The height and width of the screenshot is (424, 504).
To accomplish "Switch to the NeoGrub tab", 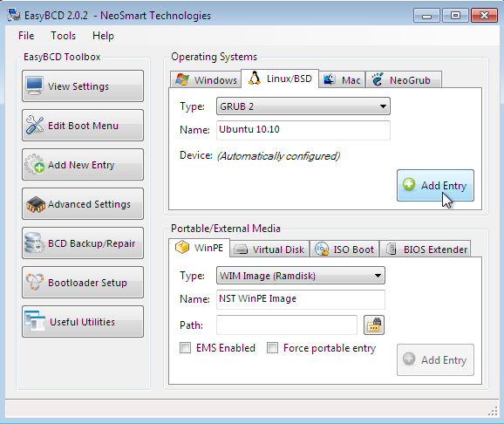I will tap(404, 79).
